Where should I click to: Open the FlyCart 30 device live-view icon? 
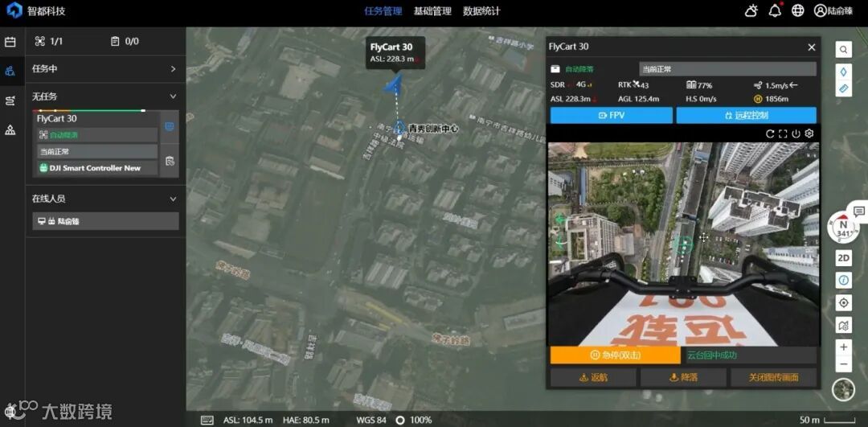pyautogui.click(x=170, y=127)
